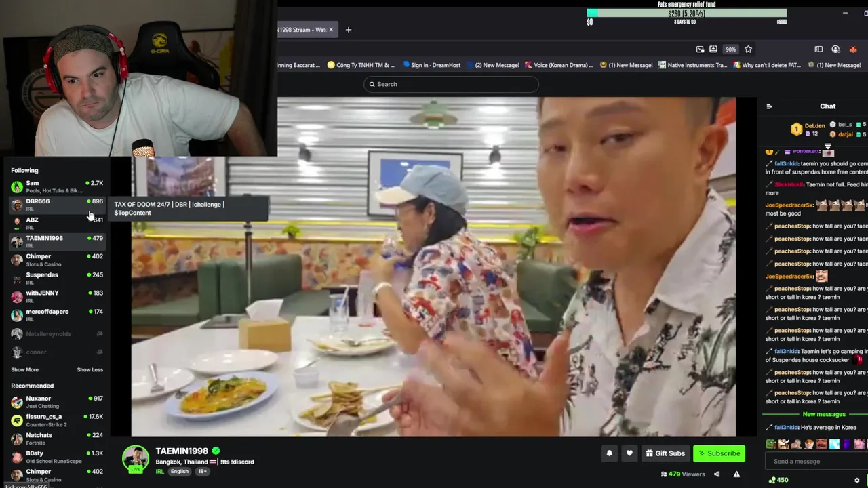Click the Fats emergency relief fund progress bar
The height and width of the screenshot is (488, 868).
[686, 13]
